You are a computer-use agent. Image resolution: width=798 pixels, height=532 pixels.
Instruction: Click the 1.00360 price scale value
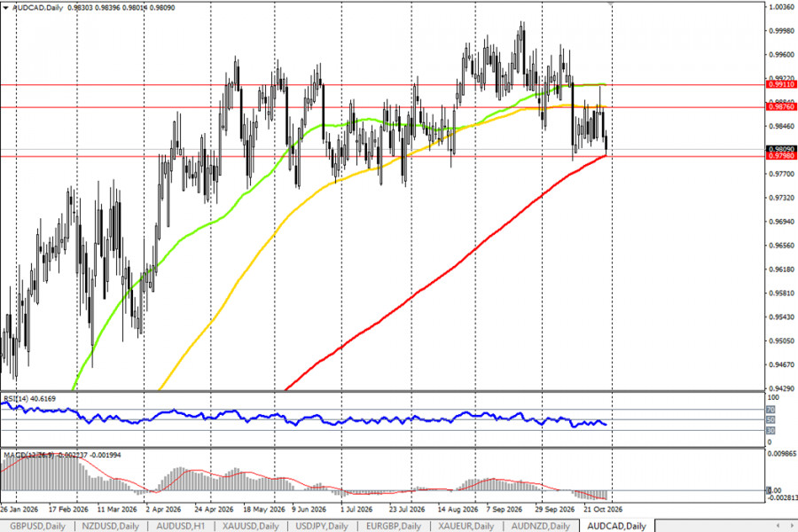(x=781, y=6)
